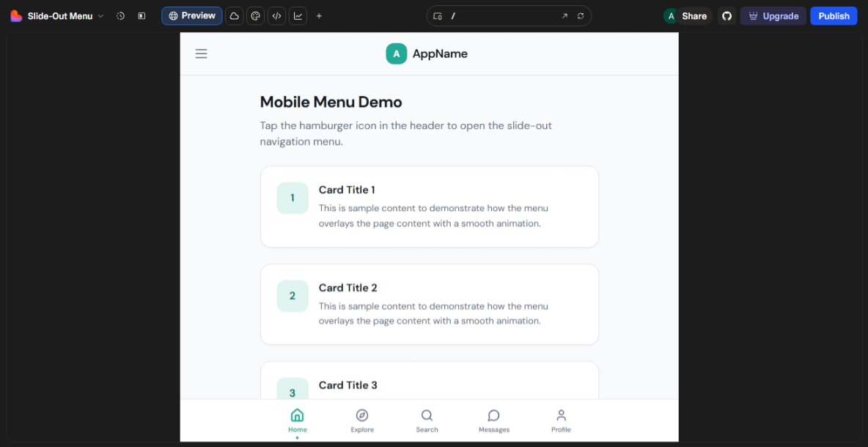Toggle the device size preview icon
The height and width of the screenshot is (447, 868).
click(438, 16)
